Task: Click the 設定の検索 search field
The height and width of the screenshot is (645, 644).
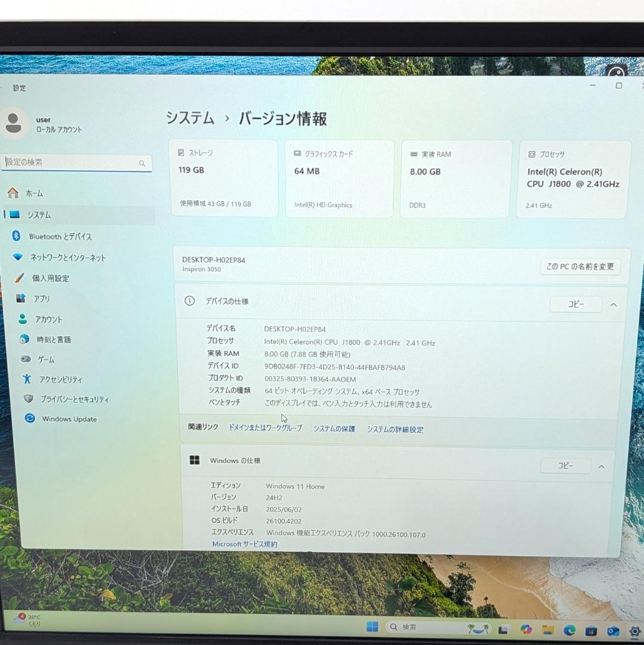Action: (77, 163)
